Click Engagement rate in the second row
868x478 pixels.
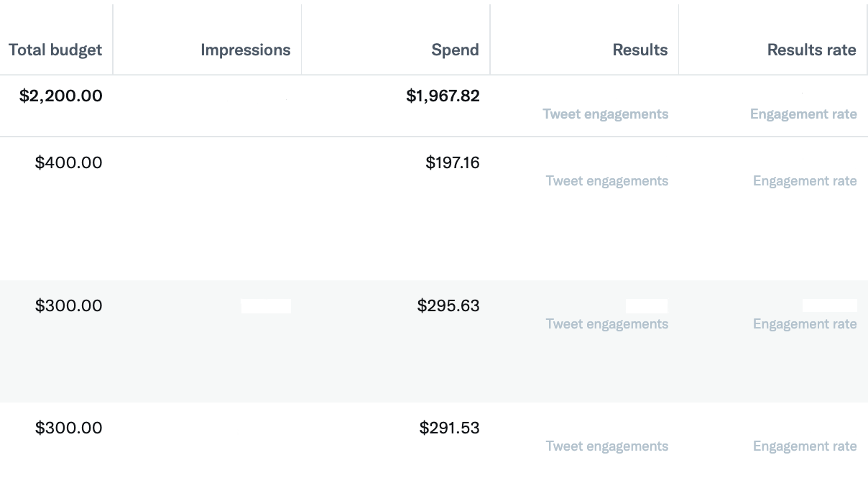(805, 180)
